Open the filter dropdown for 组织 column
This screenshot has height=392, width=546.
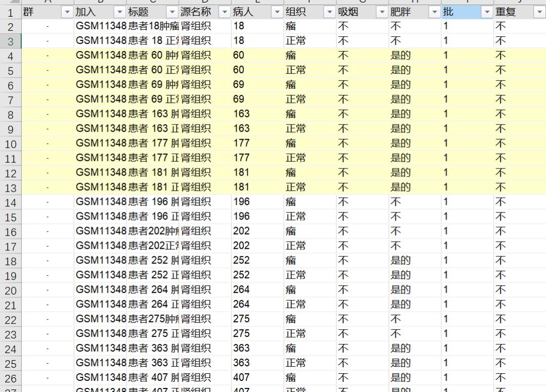[330, 13]
